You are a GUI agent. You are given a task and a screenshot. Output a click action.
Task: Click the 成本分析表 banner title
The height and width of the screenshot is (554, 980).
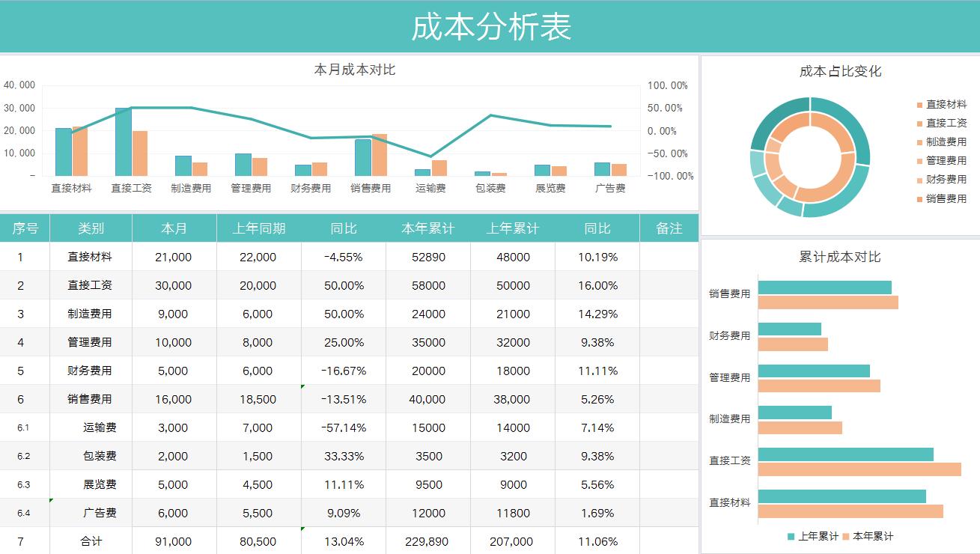click(x=490, y=27)
